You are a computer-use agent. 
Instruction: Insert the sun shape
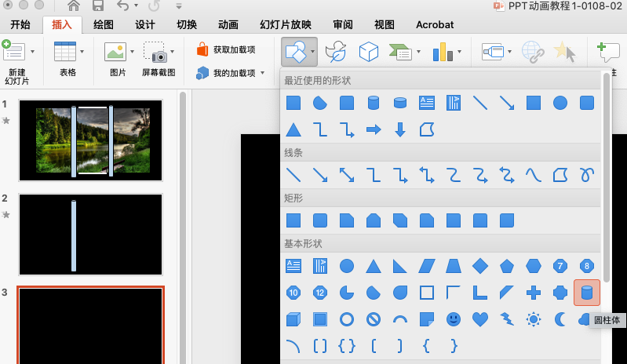[x=534, y=319]
